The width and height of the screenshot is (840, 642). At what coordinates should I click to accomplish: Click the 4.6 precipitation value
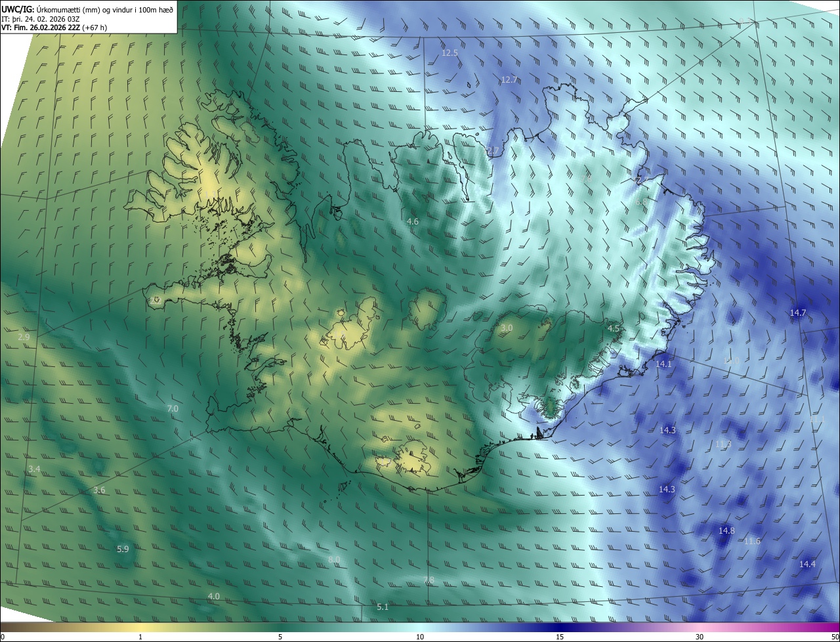pyautogui.click(x=413, y=222)
